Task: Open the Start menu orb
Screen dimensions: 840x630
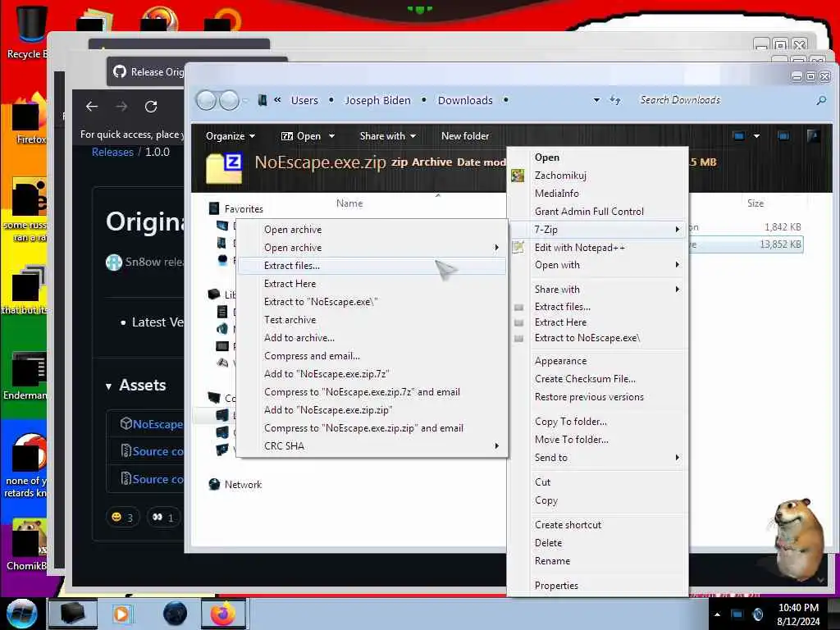Action: (21, 614)
